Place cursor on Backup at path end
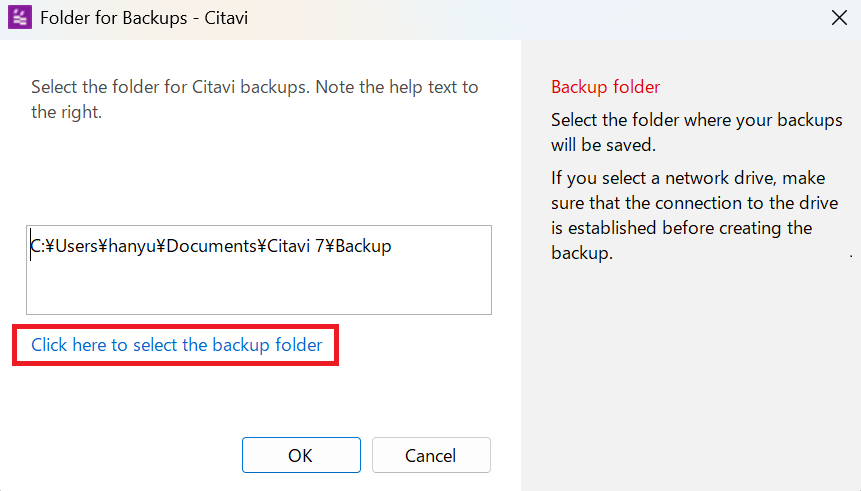861x491 pixels. (x=364, y=246)
